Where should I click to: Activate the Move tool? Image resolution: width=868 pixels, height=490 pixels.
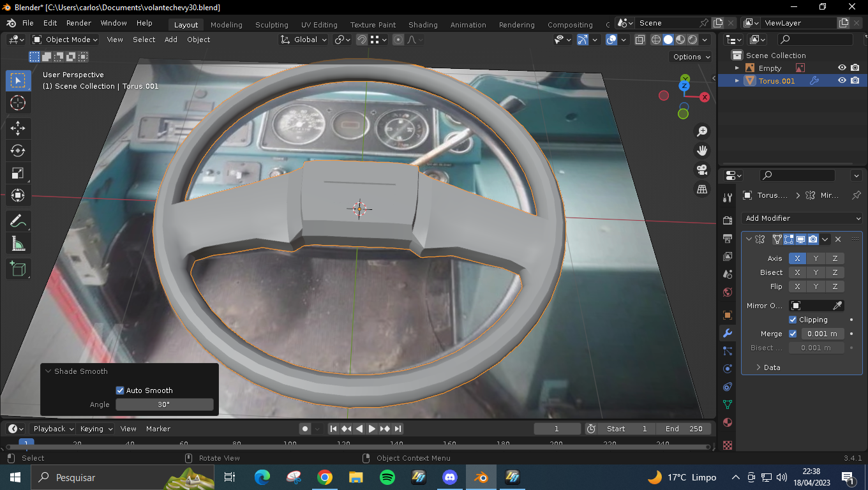click(18, 128)
